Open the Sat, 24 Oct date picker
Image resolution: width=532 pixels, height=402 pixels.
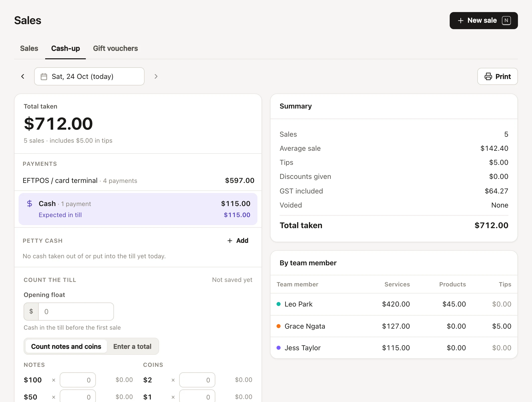click(x=89, y=76)
